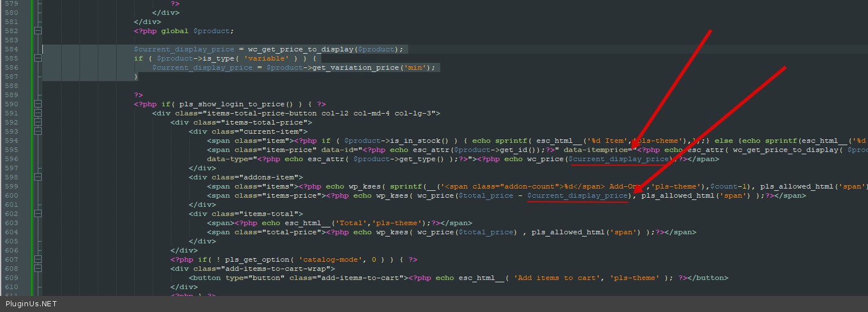Click line number 596 in the gutter
The height and width of the screenshot is (312, 868).
[x=11, y=159]
